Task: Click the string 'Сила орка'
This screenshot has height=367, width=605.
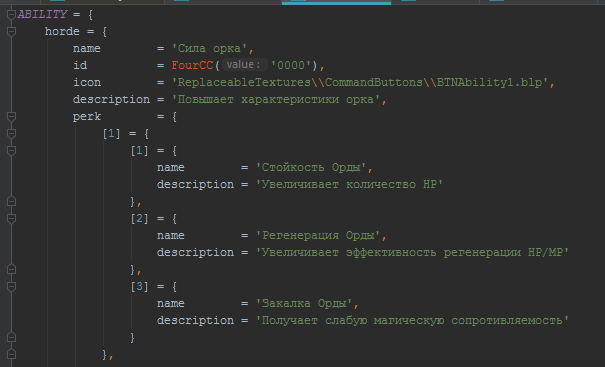Action: 209,49
